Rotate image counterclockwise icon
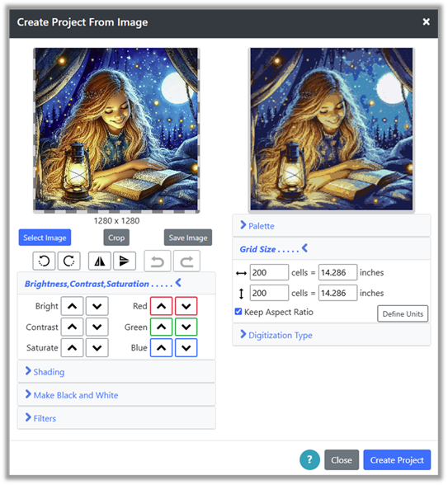448x485 pixels. [x=44, y=261]
